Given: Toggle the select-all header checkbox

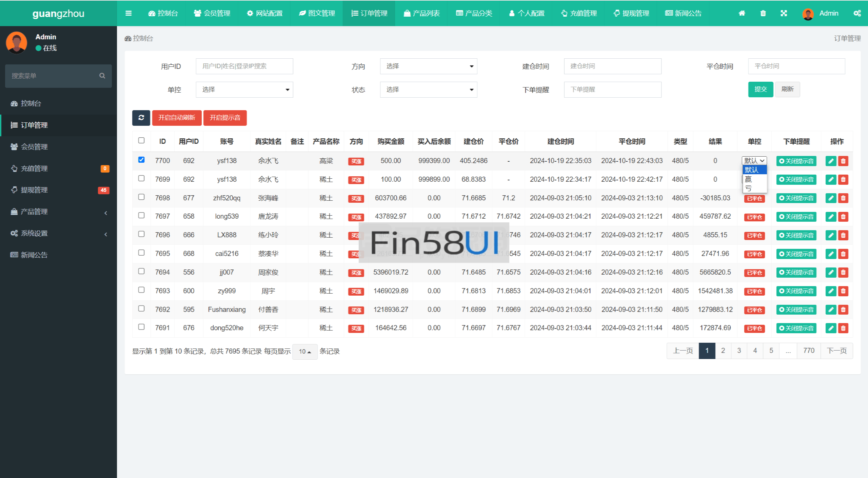Looking at the screenshot, I should 141,140.
